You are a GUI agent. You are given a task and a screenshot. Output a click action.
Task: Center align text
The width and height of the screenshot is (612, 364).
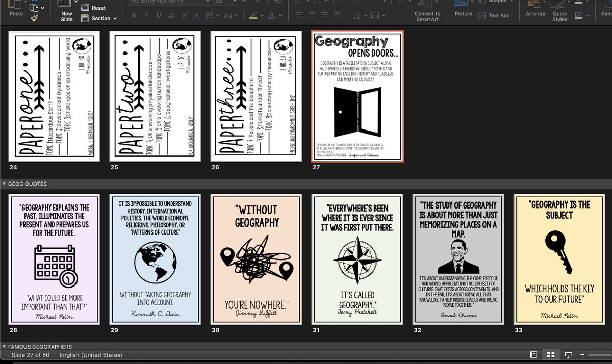(x=313, y=15)
